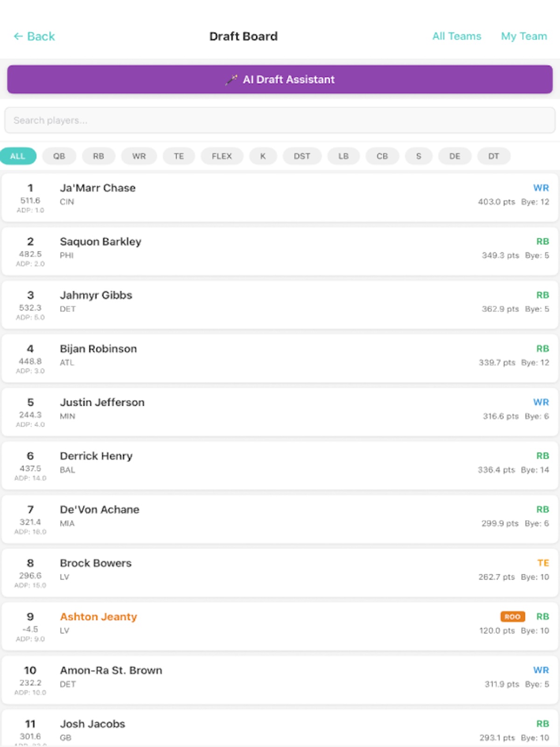The height and width of the screenshot is (747, 560).
Task: Click the ATL team label
Action: coord(67,362)
